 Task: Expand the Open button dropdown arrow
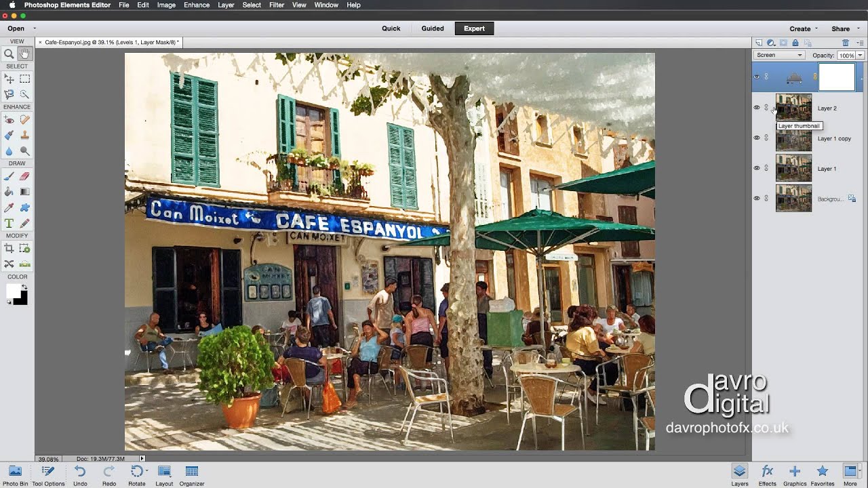(x=35, y=28)
